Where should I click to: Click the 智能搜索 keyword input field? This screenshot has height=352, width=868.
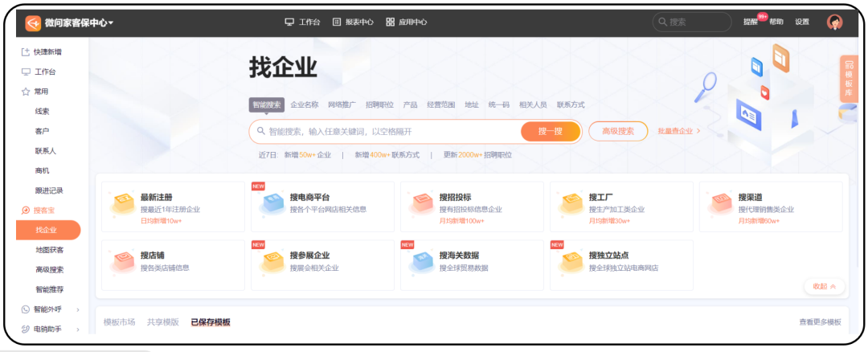tap(386, 132)
